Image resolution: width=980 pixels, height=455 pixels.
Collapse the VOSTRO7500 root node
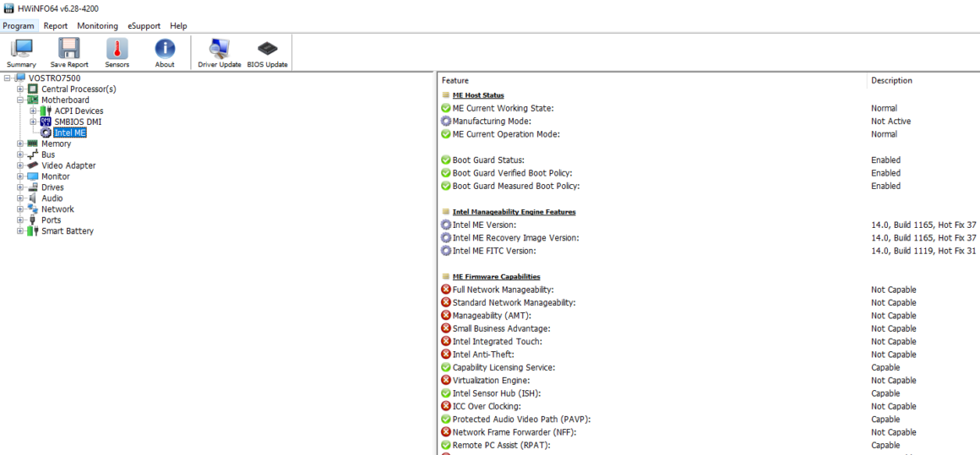coord(8,78)
